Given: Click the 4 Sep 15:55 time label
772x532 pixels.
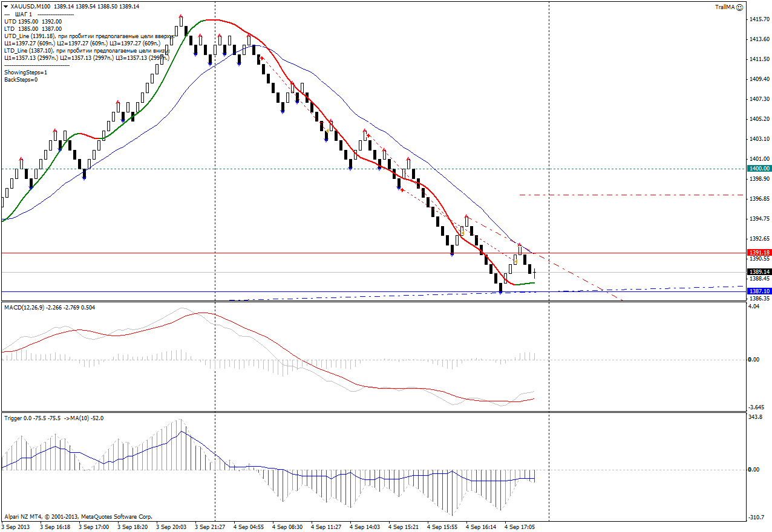Looking at the screenshot, I should (x=442, y=527).
